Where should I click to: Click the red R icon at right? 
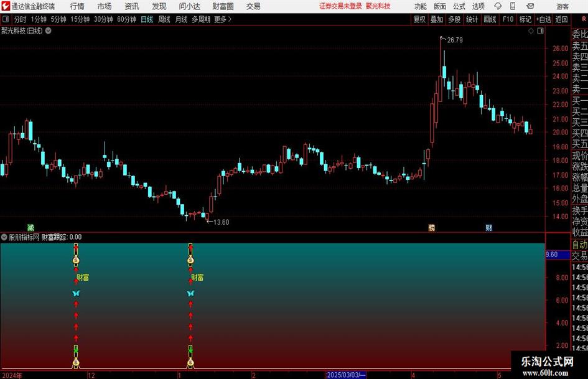[584, 19]
